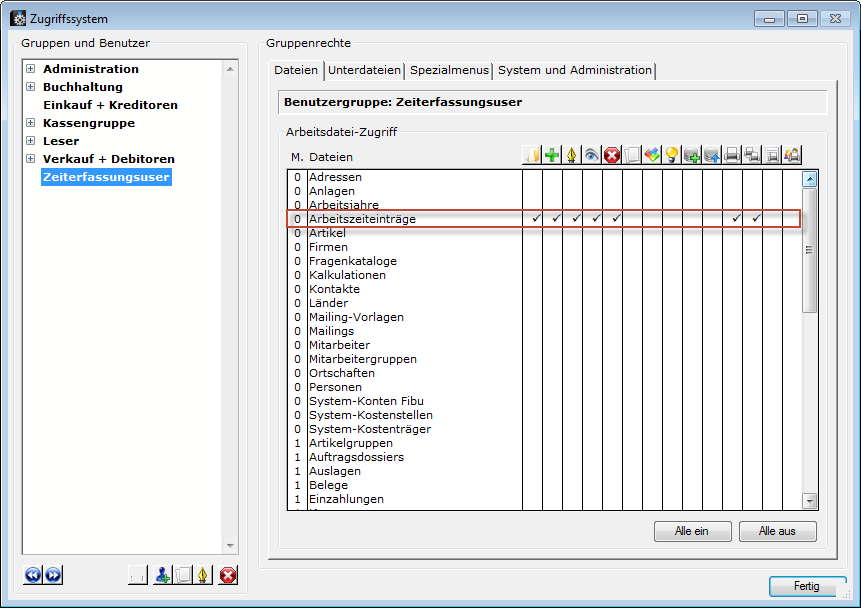Screen dimensions: 861x608
Task: Click the green plus column icon
Action: [552, 155]
